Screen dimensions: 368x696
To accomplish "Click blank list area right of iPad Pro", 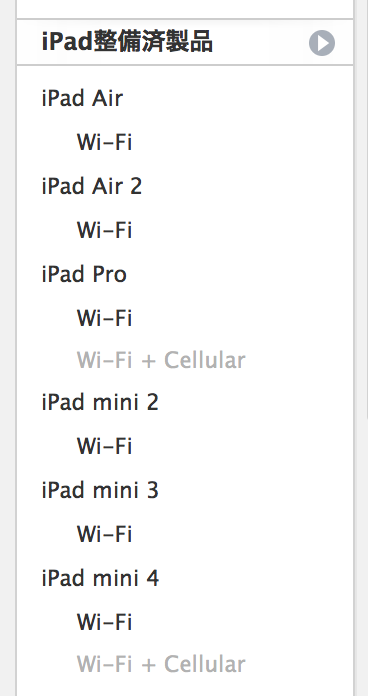I will coord(240,274).
